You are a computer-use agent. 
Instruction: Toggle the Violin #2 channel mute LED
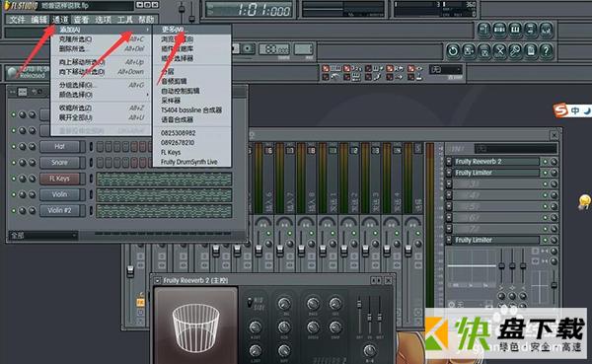(14, 210)
